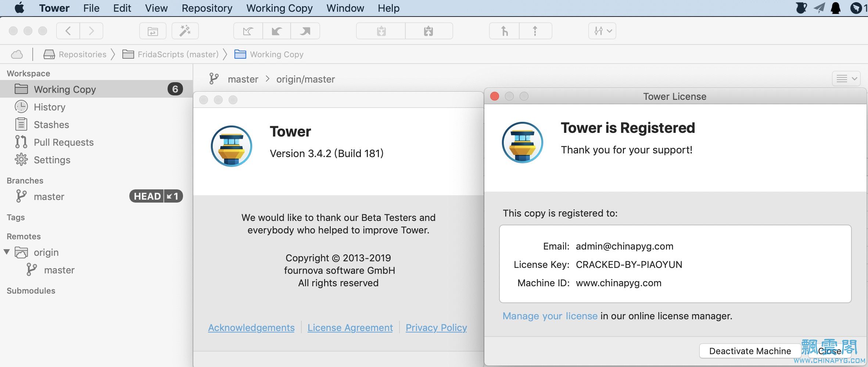Open the Git-Flow dropdown in toolbar
The width and height of the screenshot is (868, 367).
(602, 31)
